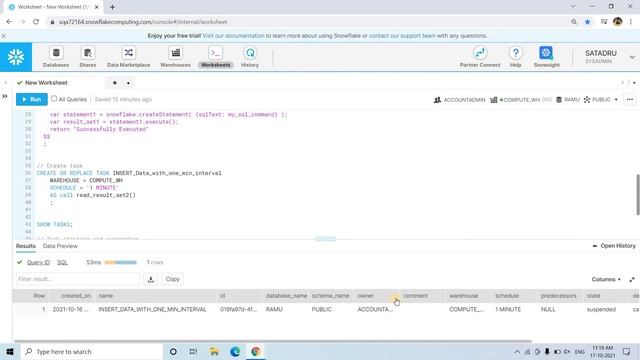Viewport: 640px width, 360px height.
Task: Open the worksheet tab dropdown arrow
Action: [128, 83]
